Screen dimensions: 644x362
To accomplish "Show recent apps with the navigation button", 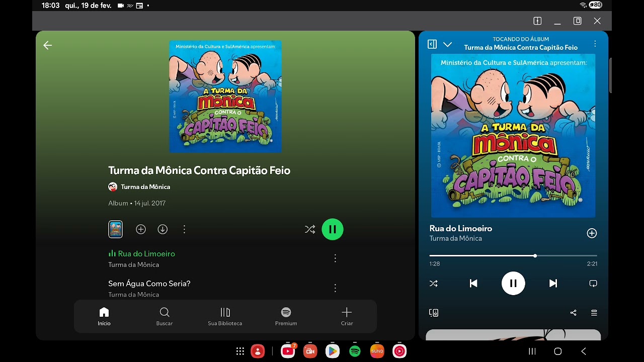I will [532, 351].
